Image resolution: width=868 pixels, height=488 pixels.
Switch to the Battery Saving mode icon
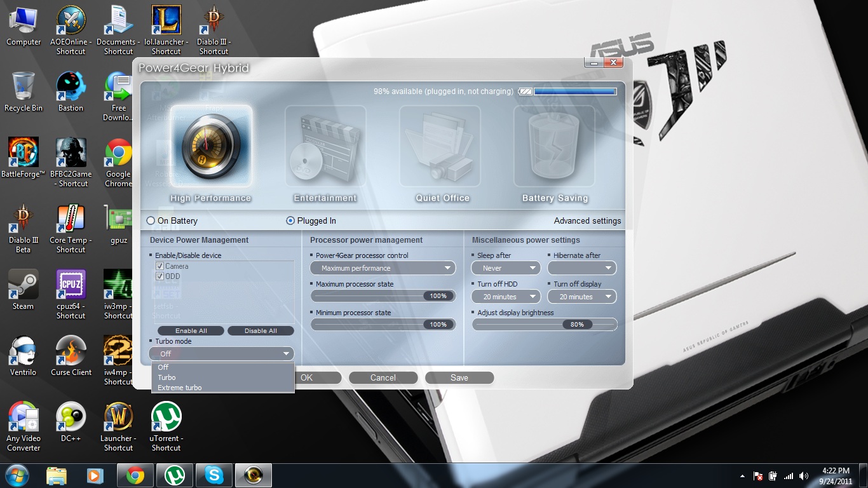coord(554,146)
